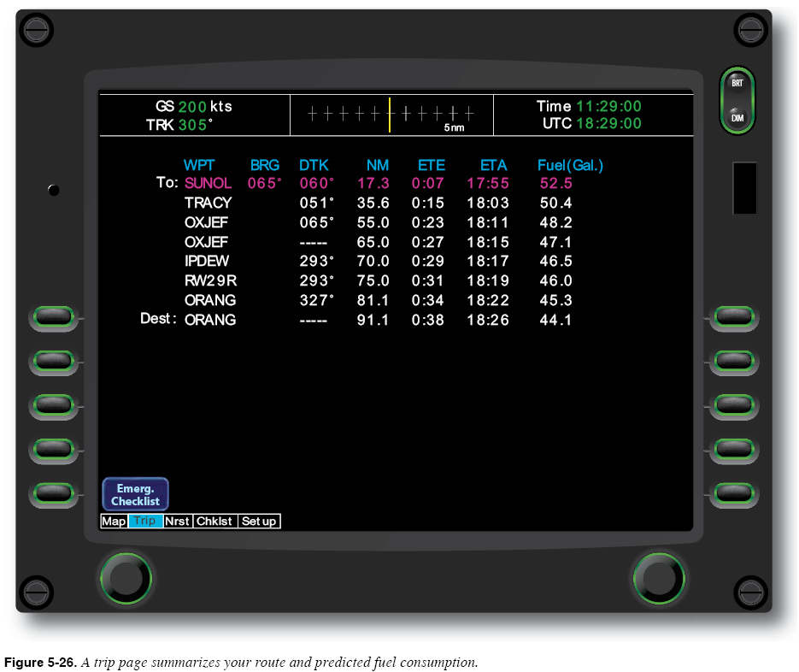Click the bottom right rotary knob
Viewport: 799px width, 672px height.
tap(658, 578)
